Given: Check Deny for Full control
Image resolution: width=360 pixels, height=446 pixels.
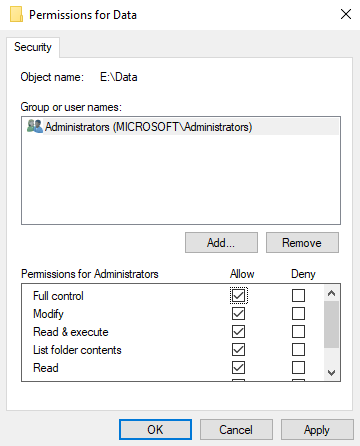Looking at the screenshot, I should click(x=298, y=295).
